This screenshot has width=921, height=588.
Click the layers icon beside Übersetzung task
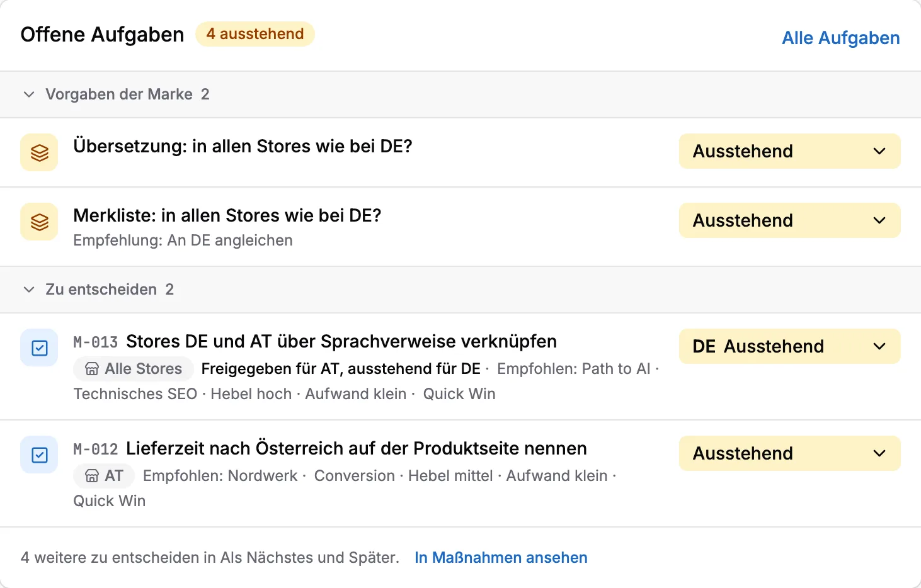click(x=39, y=152)
